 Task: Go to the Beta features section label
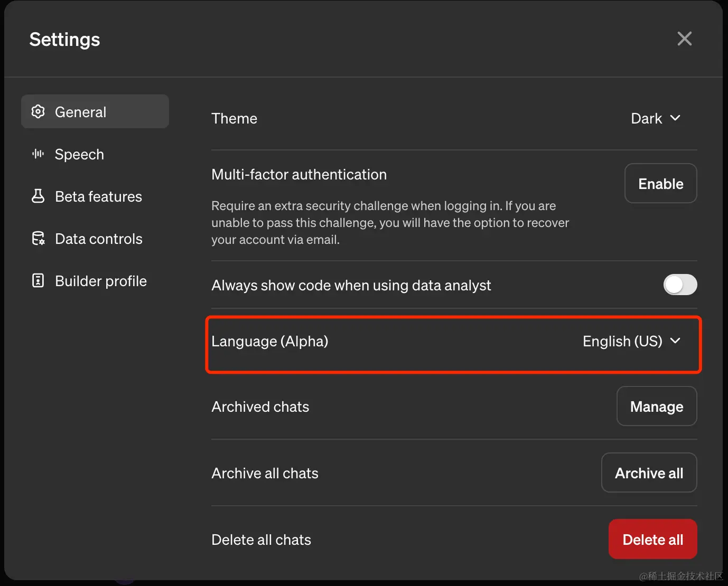(98, 196)
